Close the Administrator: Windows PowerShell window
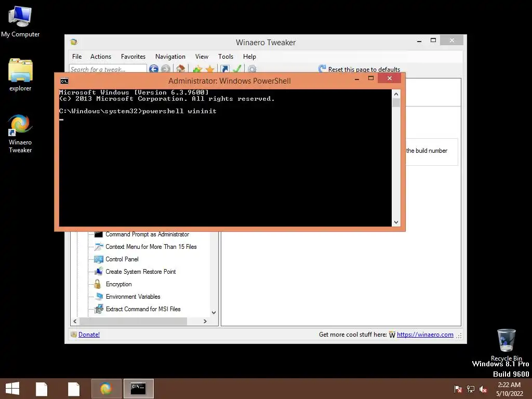Viewport: 532px width, 399px height. point(390,78)
